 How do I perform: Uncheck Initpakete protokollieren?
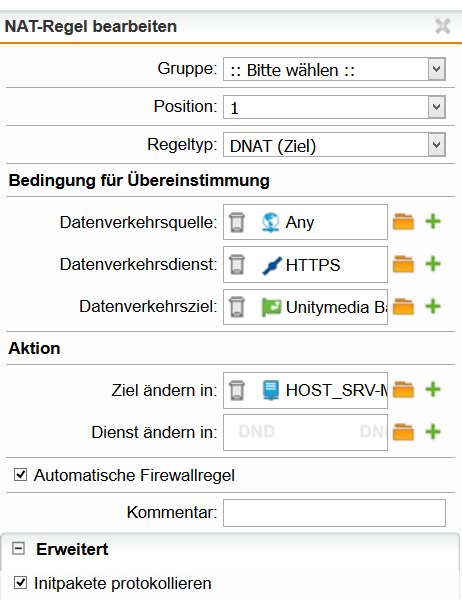click(20, 583)
